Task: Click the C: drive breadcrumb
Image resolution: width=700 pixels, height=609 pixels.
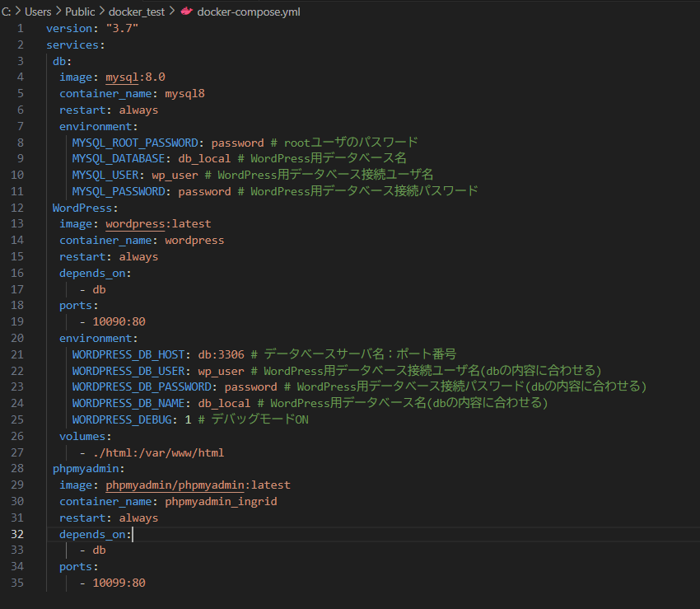Action: click(x=7, y=12)
